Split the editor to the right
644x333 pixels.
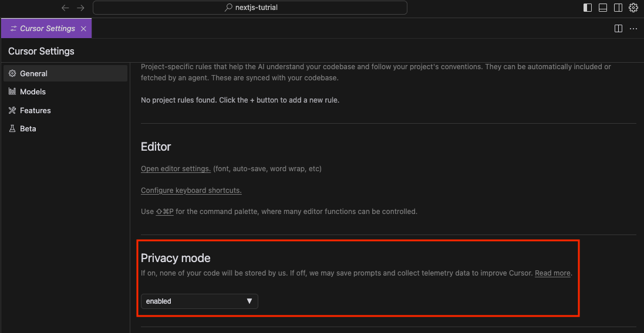coord(618,28)
